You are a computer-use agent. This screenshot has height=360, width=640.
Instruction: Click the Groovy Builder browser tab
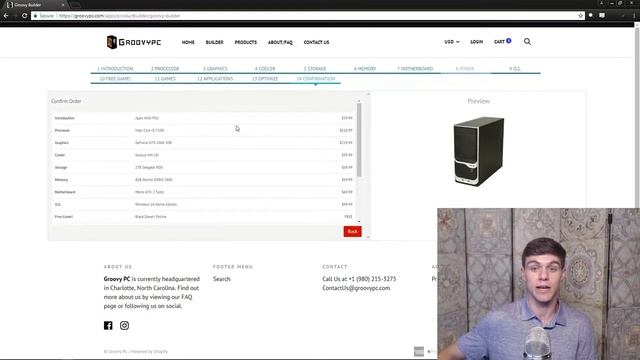[x=36, y=5]
